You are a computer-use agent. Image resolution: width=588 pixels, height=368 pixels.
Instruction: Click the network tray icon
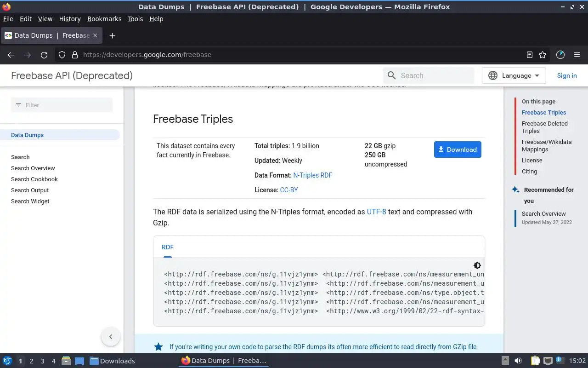pos(548,361)
